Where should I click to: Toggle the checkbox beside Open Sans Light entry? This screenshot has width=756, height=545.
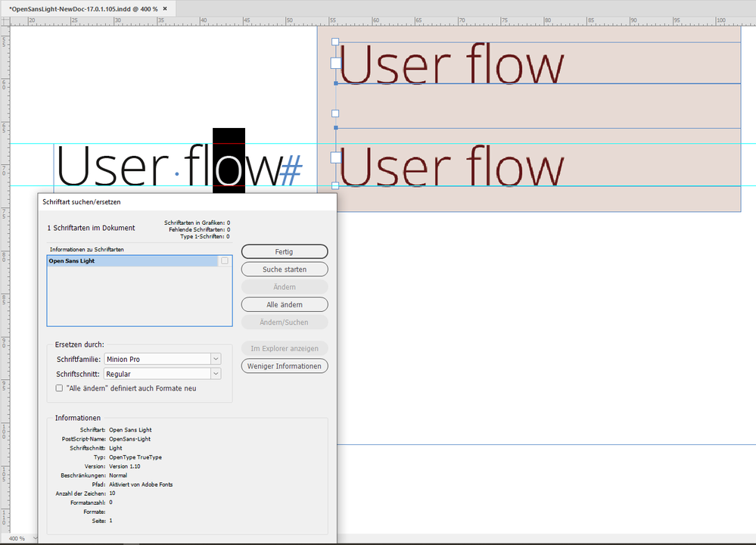tap(224, 260)
